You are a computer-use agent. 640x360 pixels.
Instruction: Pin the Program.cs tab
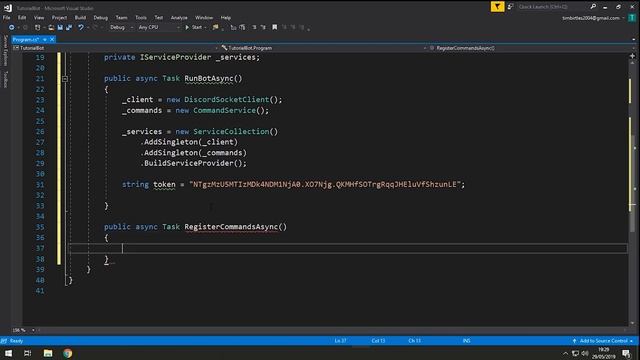pyautogui.click(x=44, y=40)
